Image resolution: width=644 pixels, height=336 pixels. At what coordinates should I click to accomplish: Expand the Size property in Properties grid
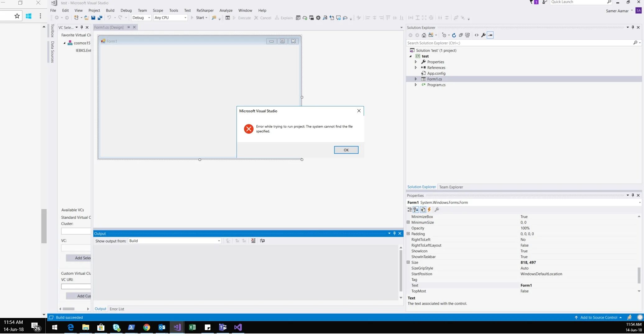click(408, 262)
